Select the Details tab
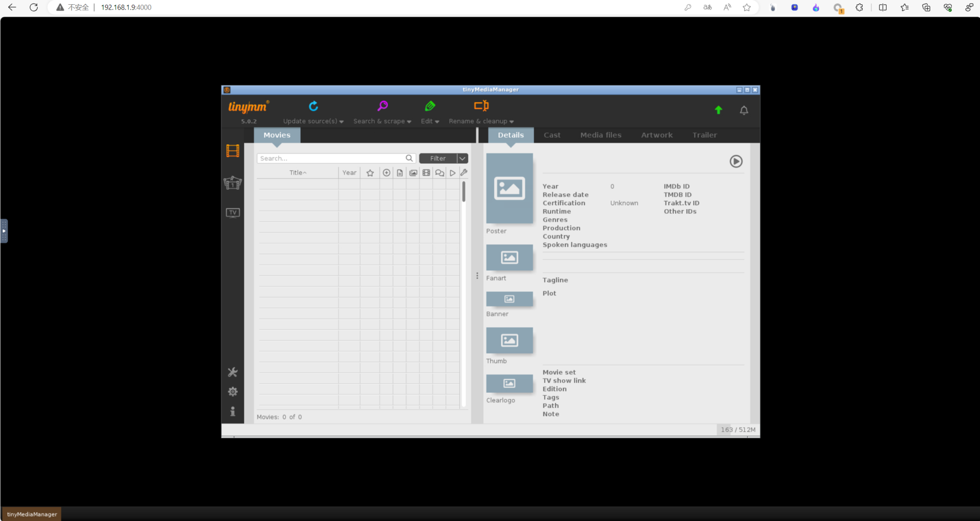The width and height of the screenshot is (980, 521). coord(511,135)
